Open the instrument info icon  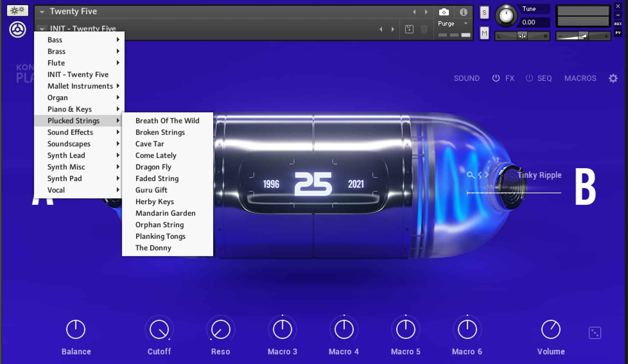point(463,12)
